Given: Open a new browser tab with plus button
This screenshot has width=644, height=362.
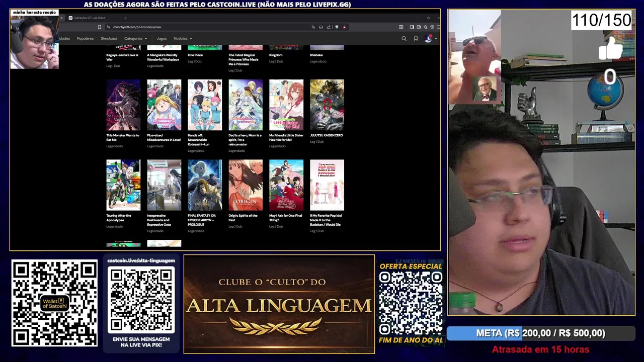Looking at the screenshot, I should 126,18.
